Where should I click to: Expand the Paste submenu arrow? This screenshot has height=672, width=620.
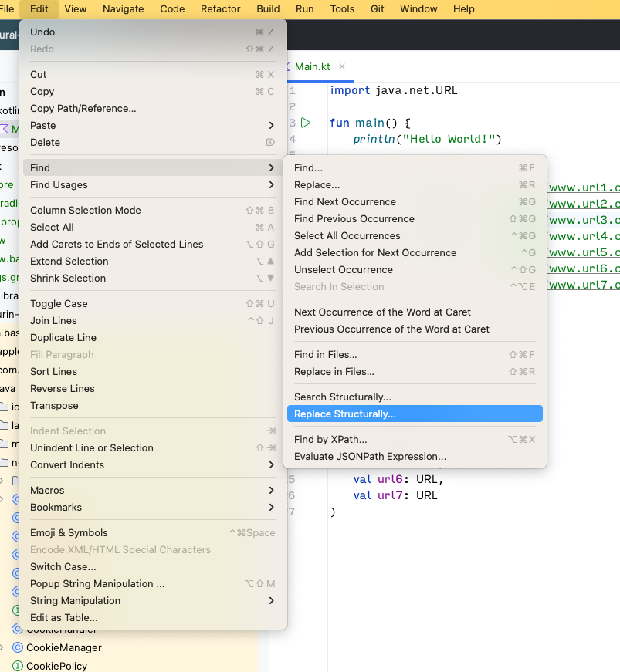coord(271,126)
